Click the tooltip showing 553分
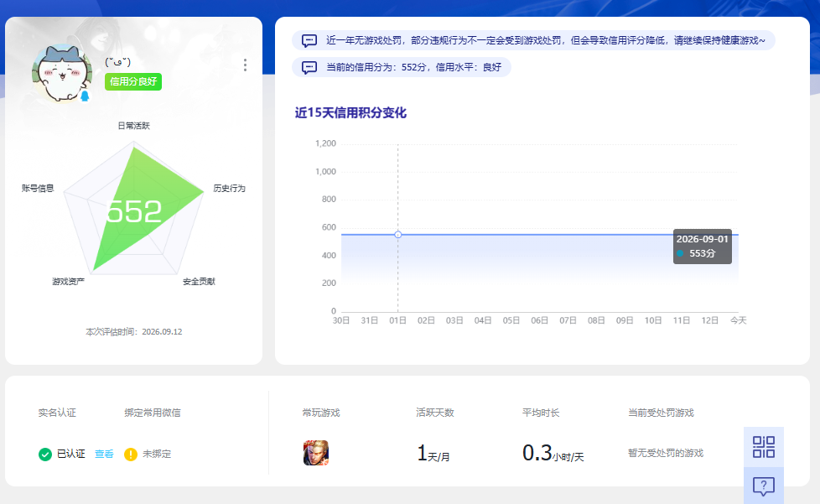The width and height of the screenshot is (820, 504). click(703, 247)
